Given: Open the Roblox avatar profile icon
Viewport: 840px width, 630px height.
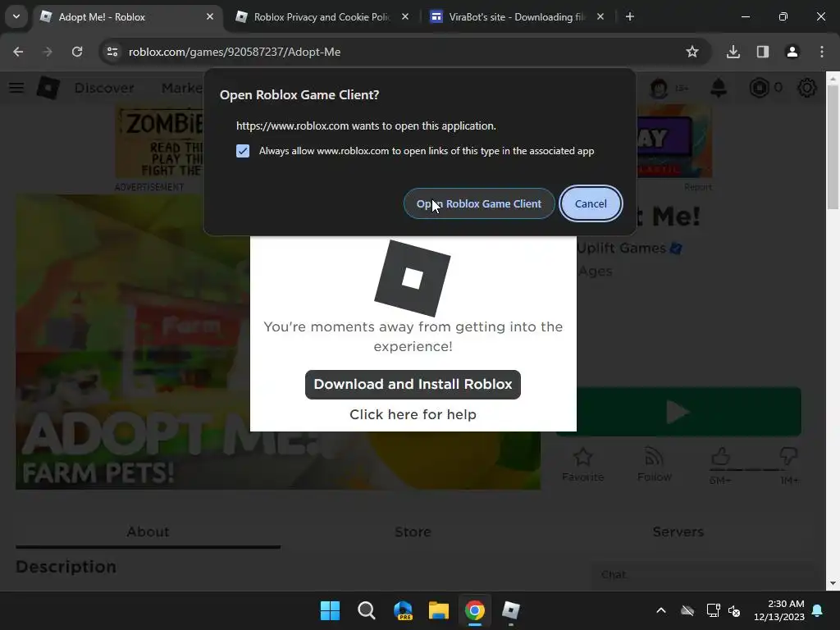Looking at the screenshot, I should pos(659,88).
